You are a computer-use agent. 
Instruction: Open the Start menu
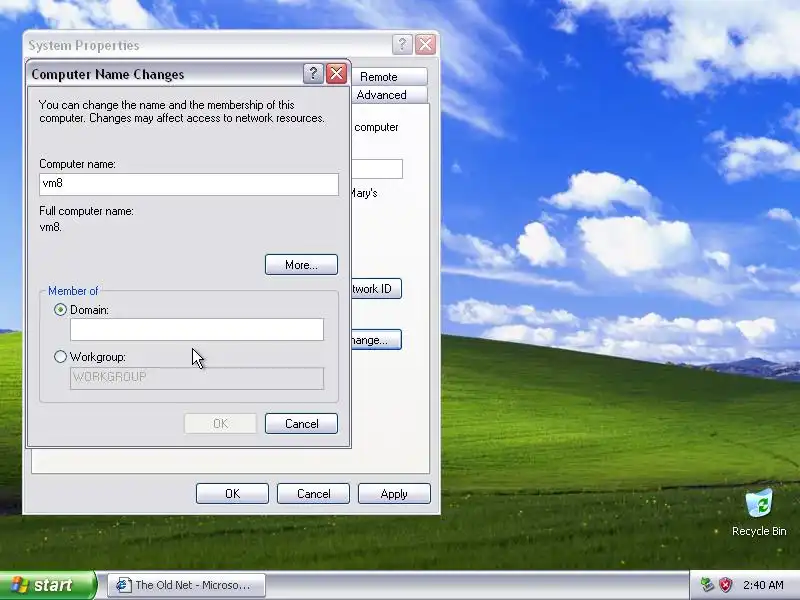48,585
